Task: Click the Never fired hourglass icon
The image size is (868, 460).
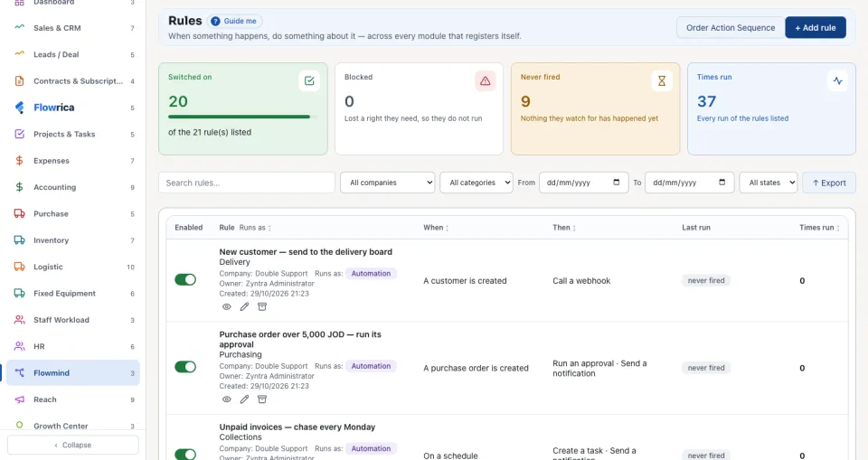Action: click(662, 80)
